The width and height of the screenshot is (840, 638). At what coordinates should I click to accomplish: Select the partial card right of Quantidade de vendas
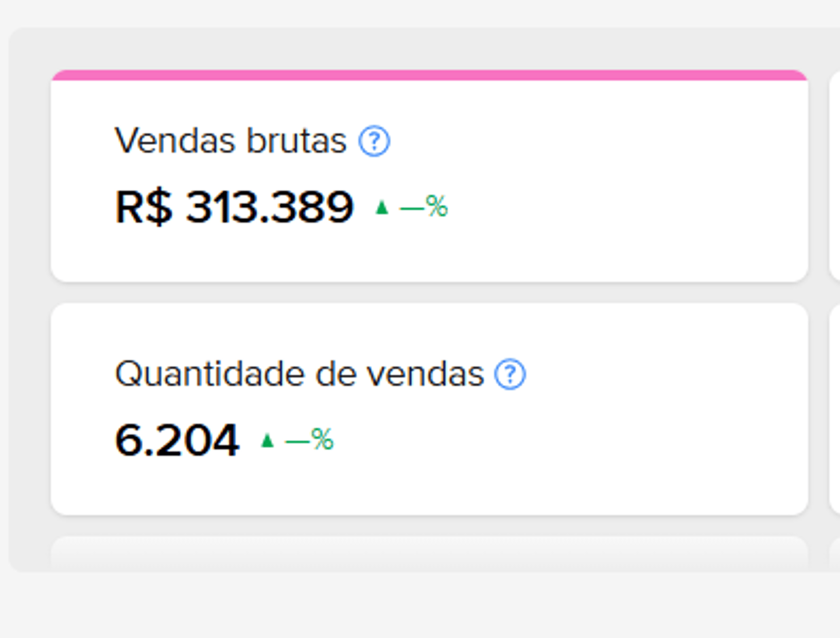click(x=834, y=409)
